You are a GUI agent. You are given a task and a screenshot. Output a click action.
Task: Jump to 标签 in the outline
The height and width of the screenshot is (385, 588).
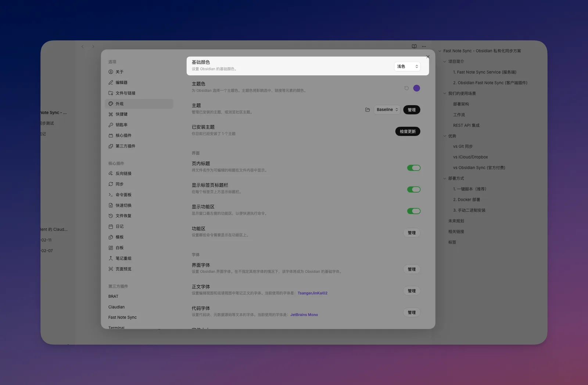(x=452, y=242)
